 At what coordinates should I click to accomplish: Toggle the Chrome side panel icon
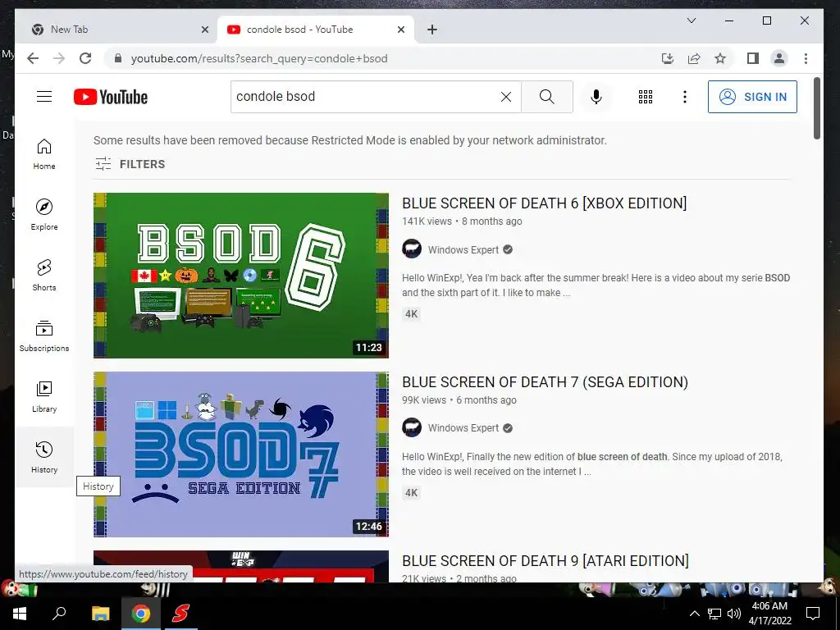753,58
